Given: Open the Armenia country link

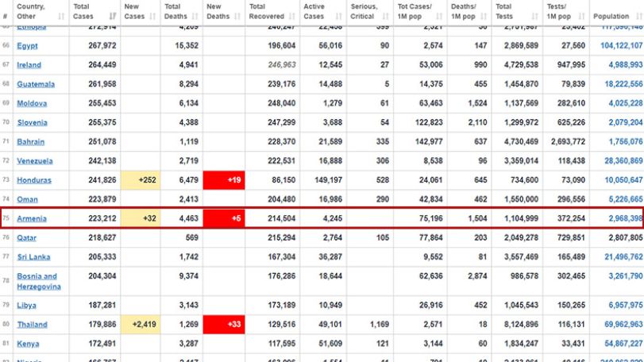Looking at the screenshot, I should click(32, 219).
